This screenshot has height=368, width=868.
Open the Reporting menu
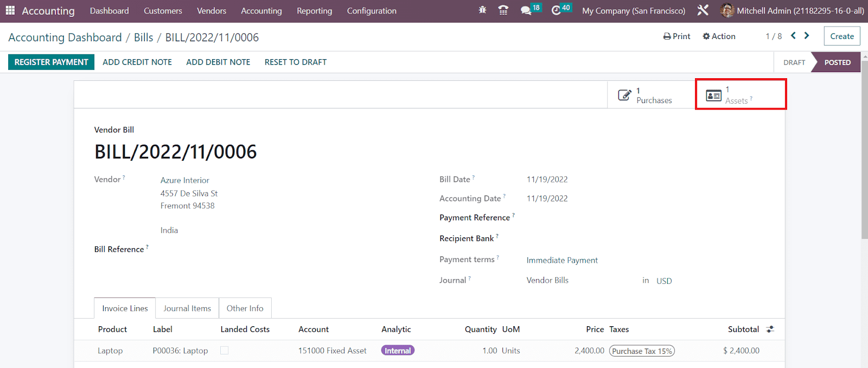click(x=314, y=11)
